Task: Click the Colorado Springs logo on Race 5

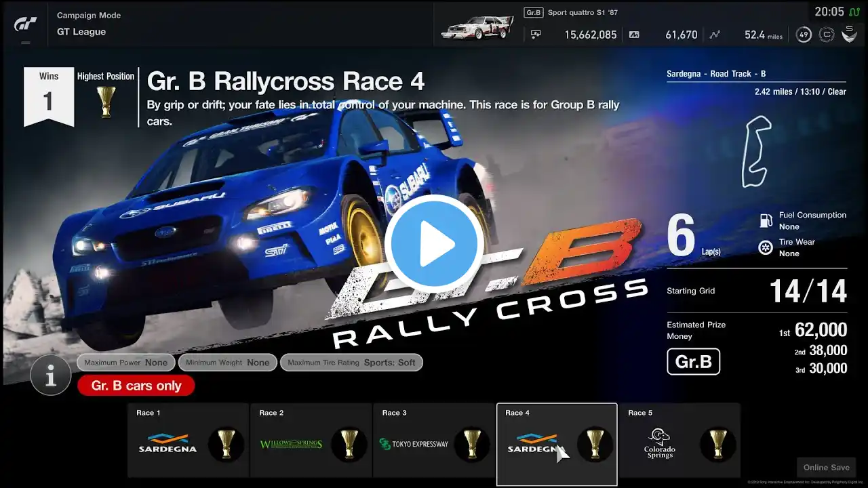Action: [x=659, y=444]
